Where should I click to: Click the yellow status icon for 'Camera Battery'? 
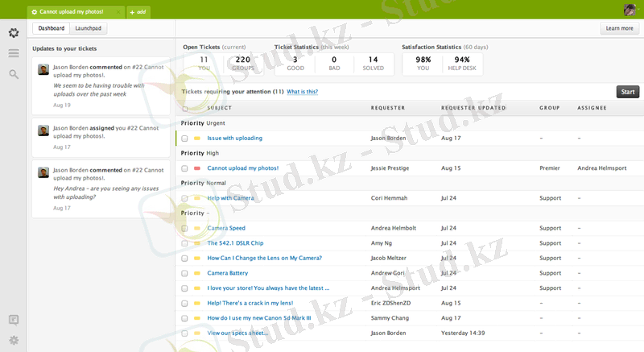coord(197,273)
